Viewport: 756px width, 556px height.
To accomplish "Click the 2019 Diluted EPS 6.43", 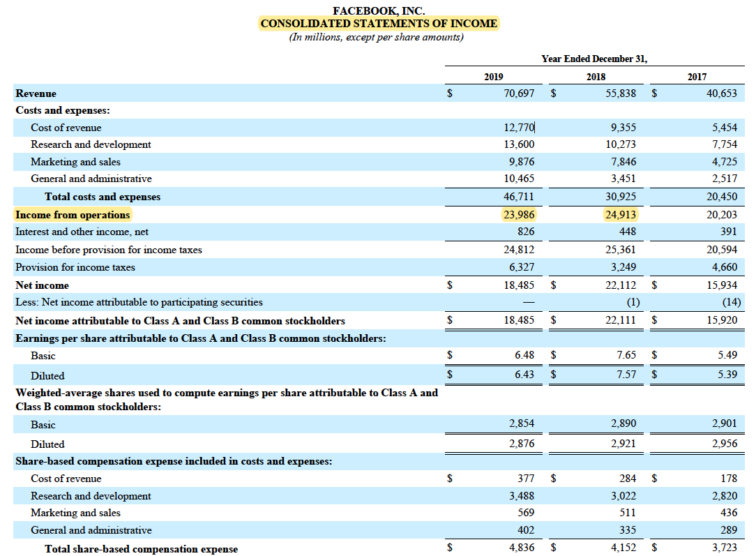I will (x=524, y=374).
